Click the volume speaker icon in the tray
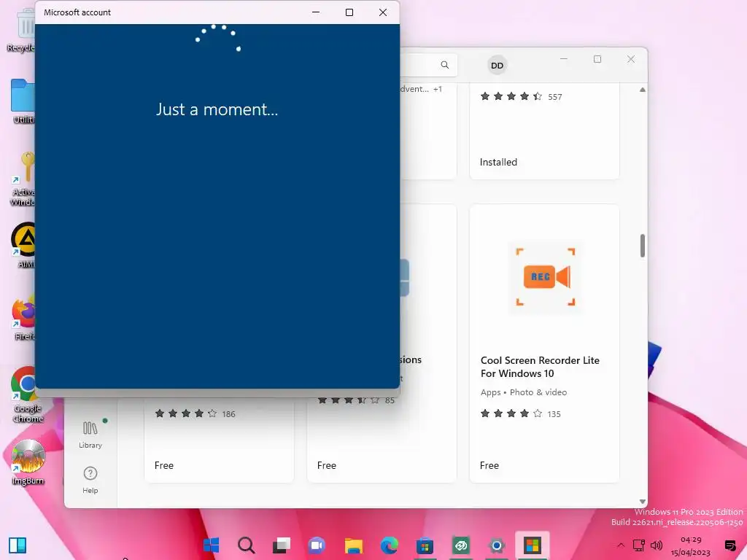 click(x=657, y=545)
